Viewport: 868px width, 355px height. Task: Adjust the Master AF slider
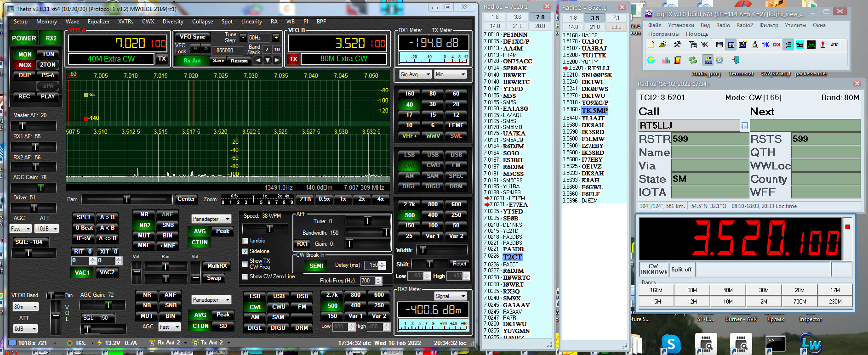coord(34,125)
